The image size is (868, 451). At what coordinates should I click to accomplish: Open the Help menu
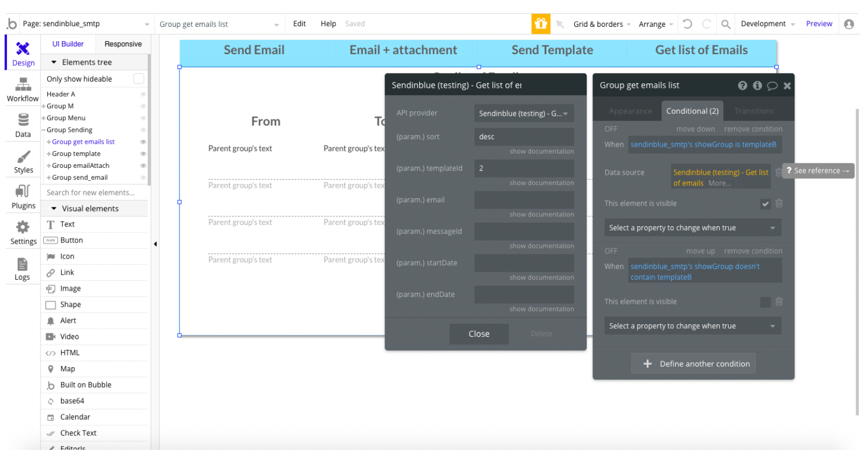tap(328, 24)
